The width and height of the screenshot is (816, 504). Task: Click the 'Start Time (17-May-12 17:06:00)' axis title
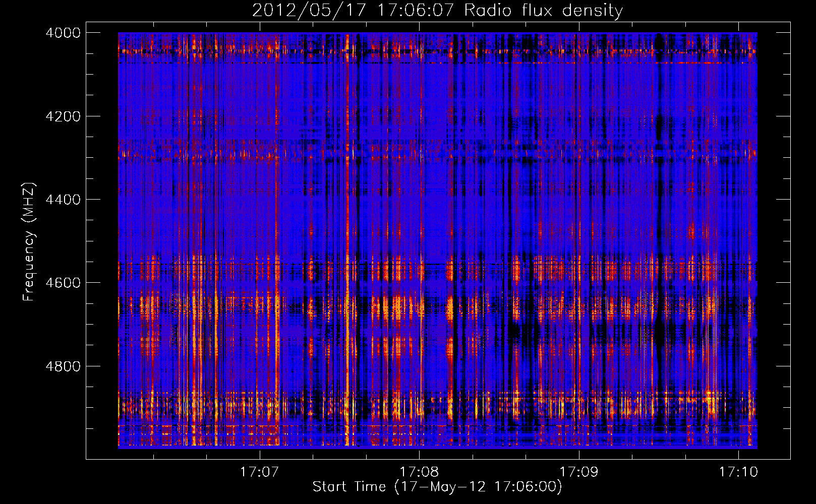(x=437, y=487)
